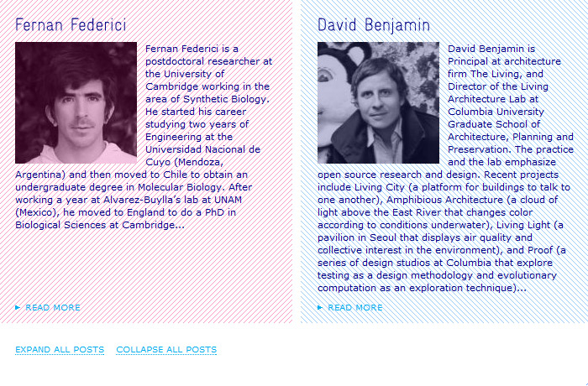Click Fernan Federici's portrait photo

pos(76,102)
